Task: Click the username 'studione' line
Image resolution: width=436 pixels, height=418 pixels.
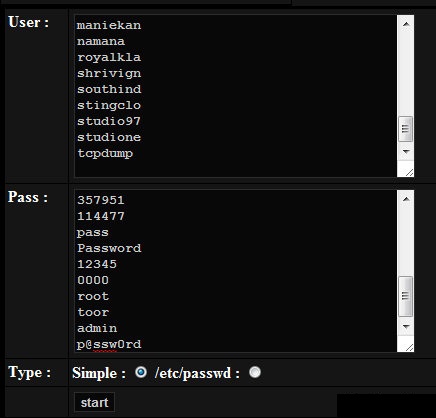Action: 109,137
